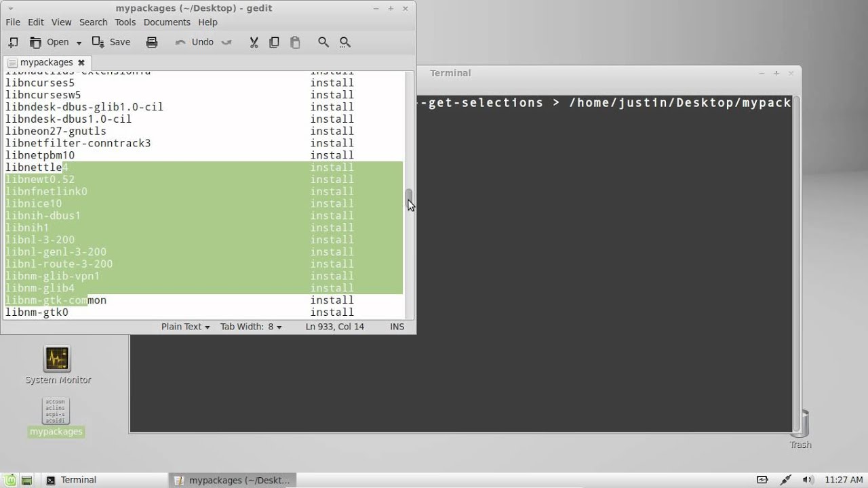Click the System Monitor desktop icon
Screen dimensions: 868x488
coord(57,365)
